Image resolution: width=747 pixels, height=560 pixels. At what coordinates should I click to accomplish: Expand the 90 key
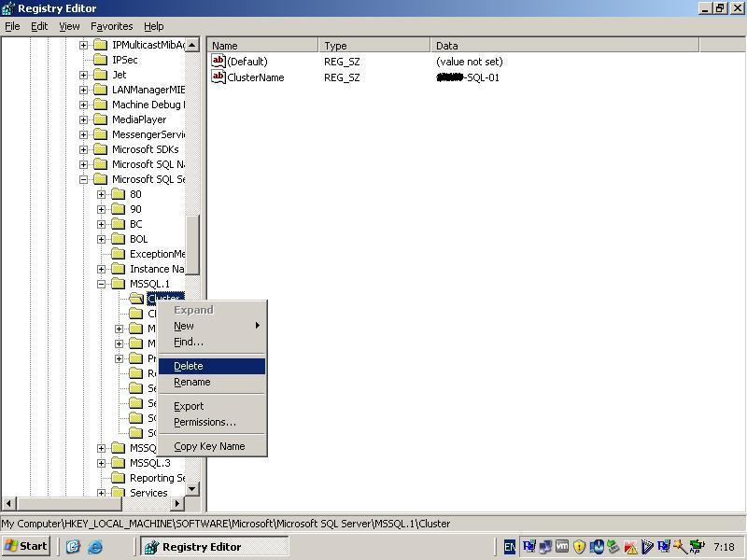tap(101, 209)
